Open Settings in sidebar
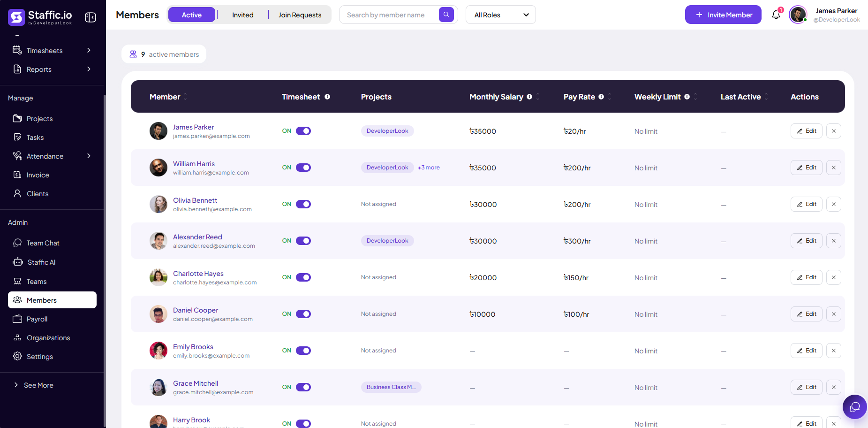This screenshot has width=868, height=428. (52, 356)
